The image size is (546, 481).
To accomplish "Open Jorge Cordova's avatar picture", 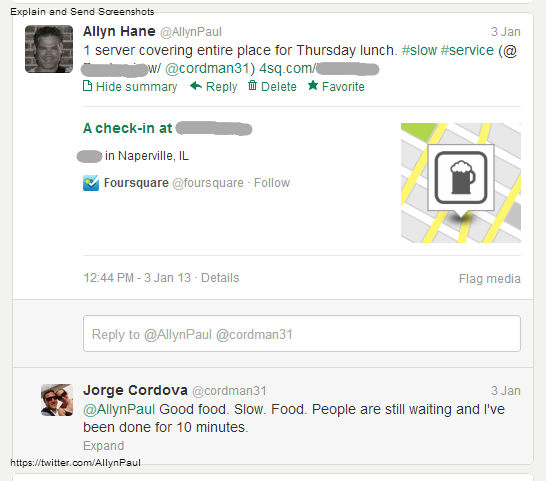I will pos(57,400).
